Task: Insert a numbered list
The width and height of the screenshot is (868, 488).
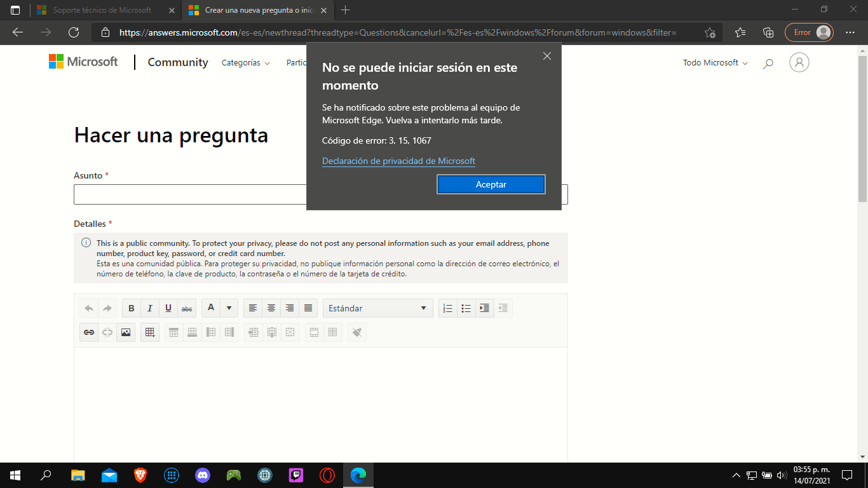Action: click(448, 308)
